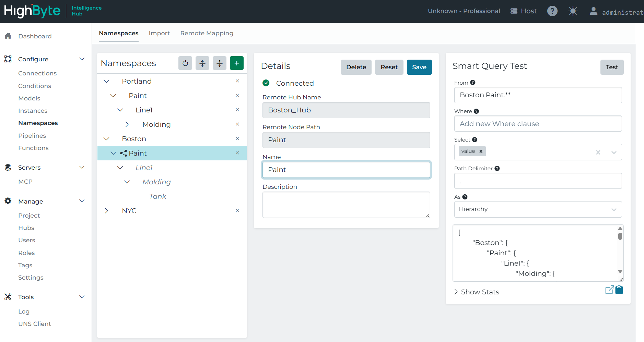Collapse all namespace nodes
644x342 pixels.
(x=202, y=63)
